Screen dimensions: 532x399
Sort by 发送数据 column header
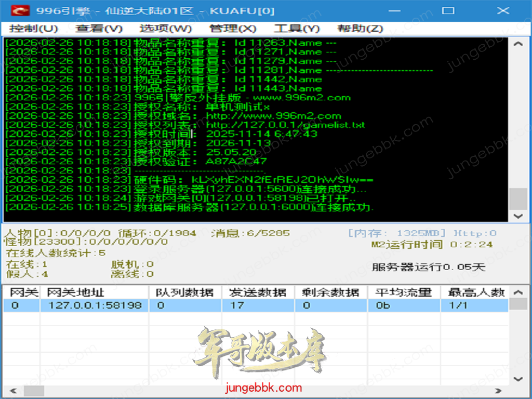pyautogui.click(x=258, y=292)
